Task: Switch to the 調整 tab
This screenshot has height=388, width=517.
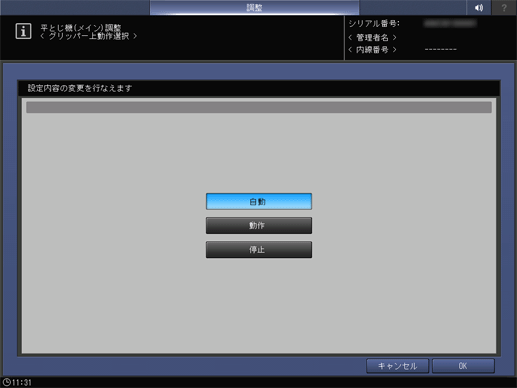Action: pyautogui.click(x=254, y=7)
